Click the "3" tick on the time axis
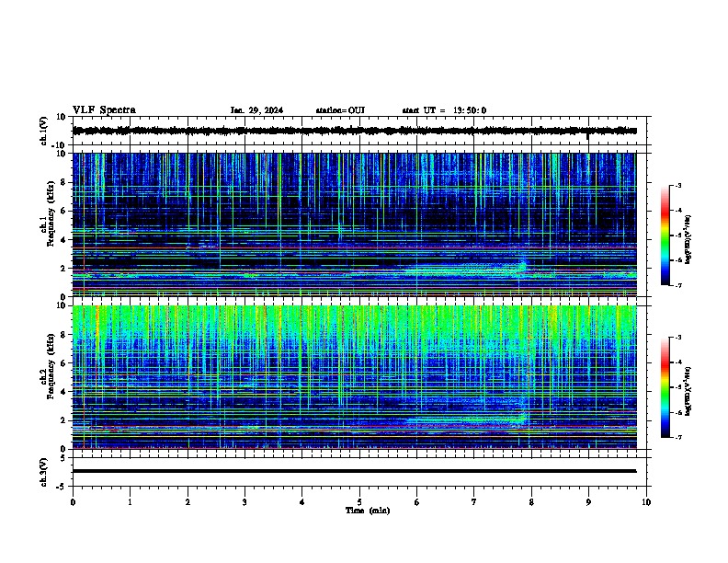 click(x=245, y=502)
